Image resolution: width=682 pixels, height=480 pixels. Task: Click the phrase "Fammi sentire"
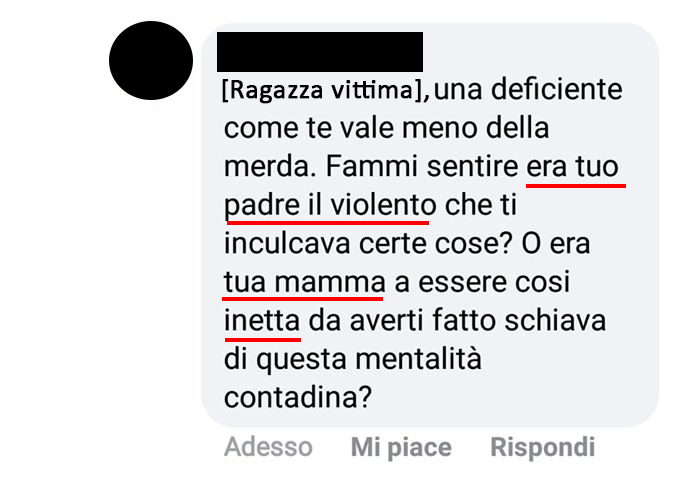click(422, 167)
